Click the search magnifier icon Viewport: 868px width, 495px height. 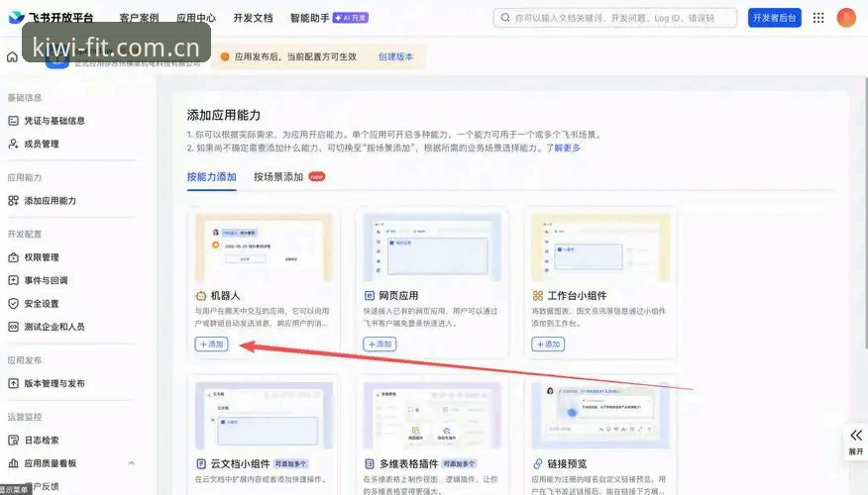(505, 18)
